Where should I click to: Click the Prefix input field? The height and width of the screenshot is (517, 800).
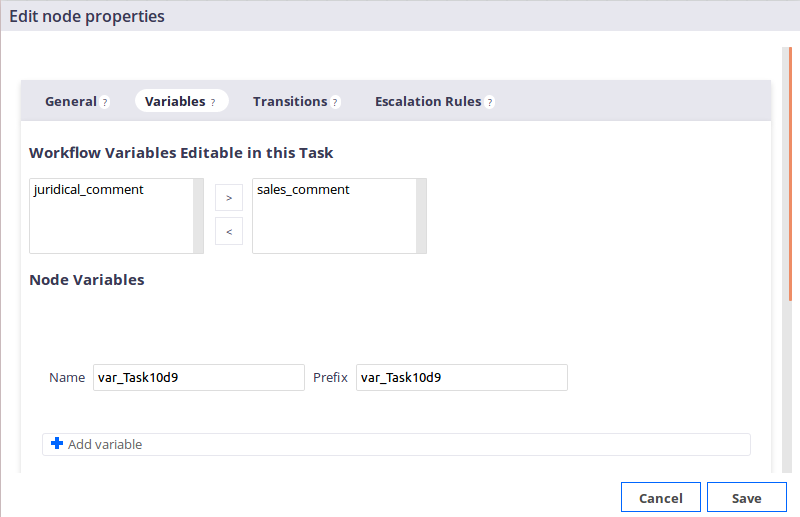tap(462, 378)
